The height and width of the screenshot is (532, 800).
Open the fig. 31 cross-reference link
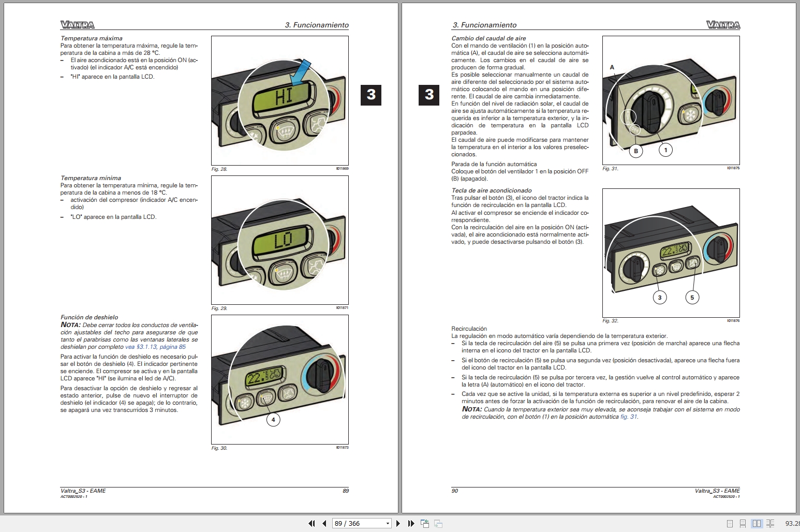click(x=629, y=417)
